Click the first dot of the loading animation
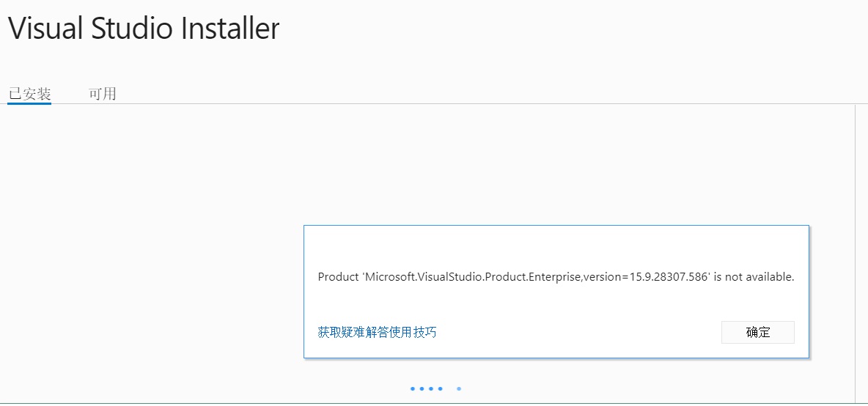868x406 pixels. (x=413, y=388)
